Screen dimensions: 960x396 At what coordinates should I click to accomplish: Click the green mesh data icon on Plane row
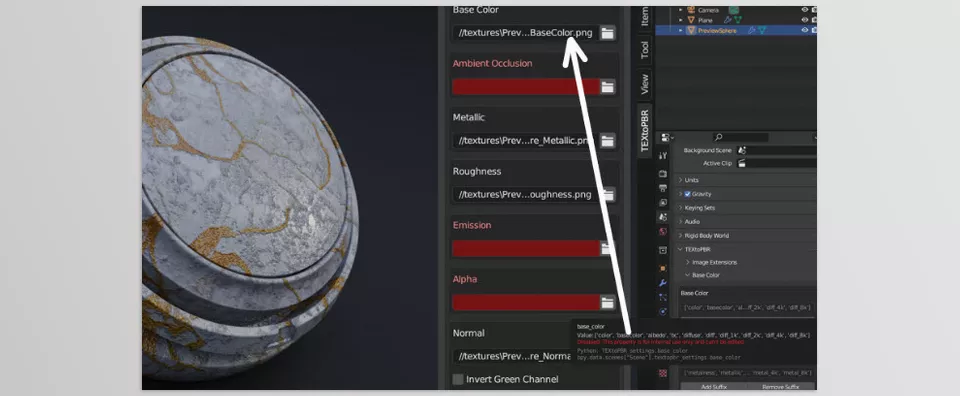738,20
